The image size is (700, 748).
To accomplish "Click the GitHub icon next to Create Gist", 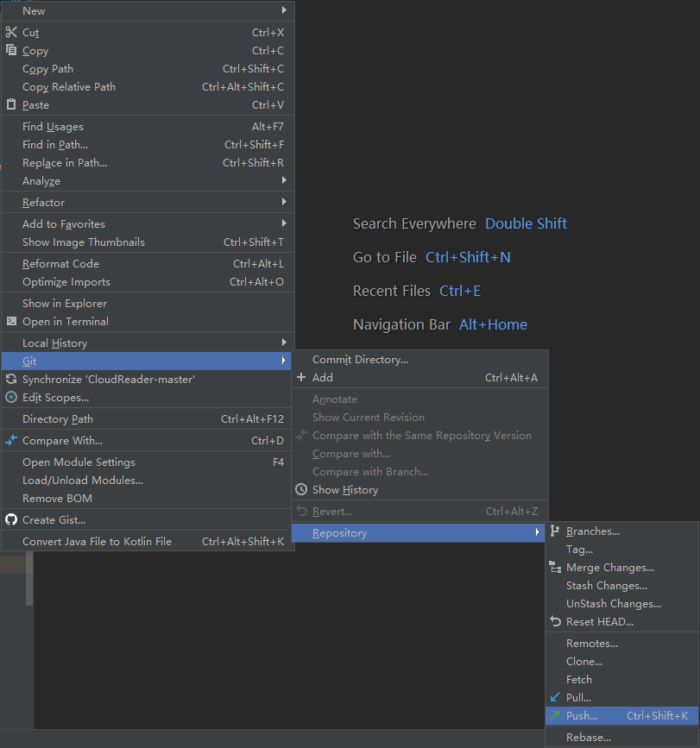I will pyautogui.click(x=11, y=519).
